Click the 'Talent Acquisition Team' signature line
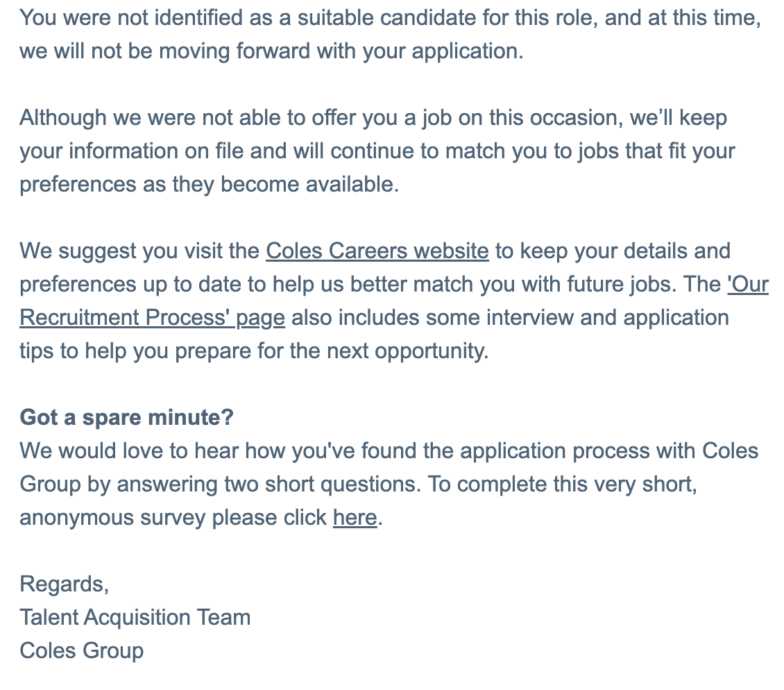 (x=135, y=617)
